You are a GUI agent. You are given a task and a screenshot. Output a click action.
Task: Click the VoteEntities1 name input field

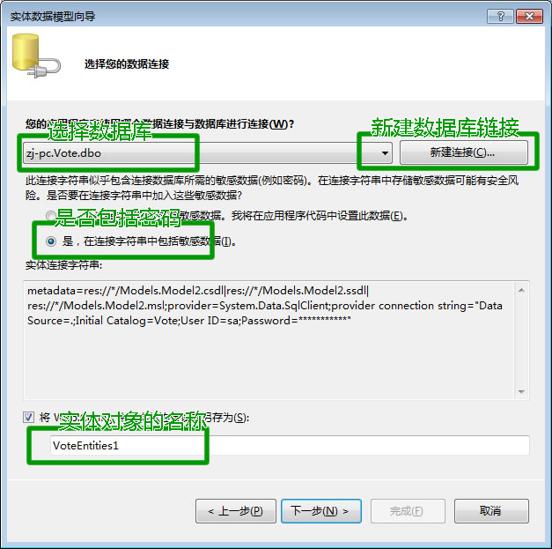pyautogui.click(x=289, y=445)
